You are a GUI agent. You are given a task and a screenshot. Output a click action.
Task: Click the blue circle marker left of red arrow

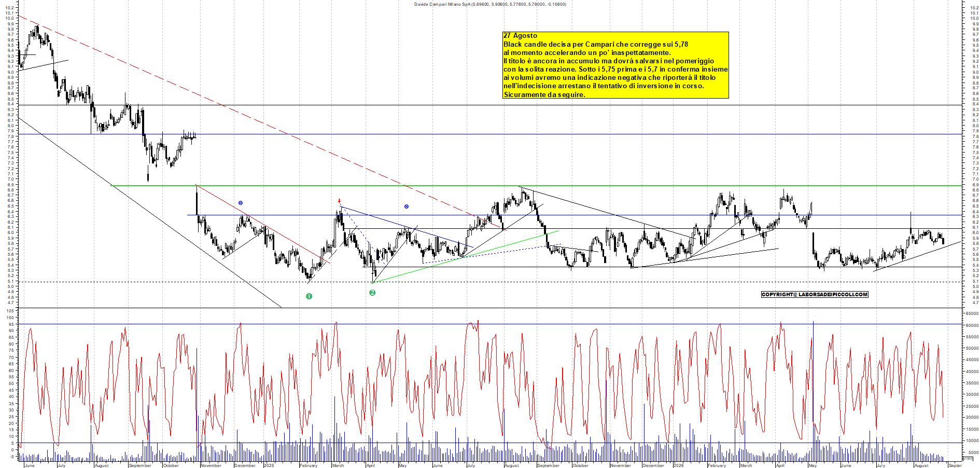pos(241,203)
